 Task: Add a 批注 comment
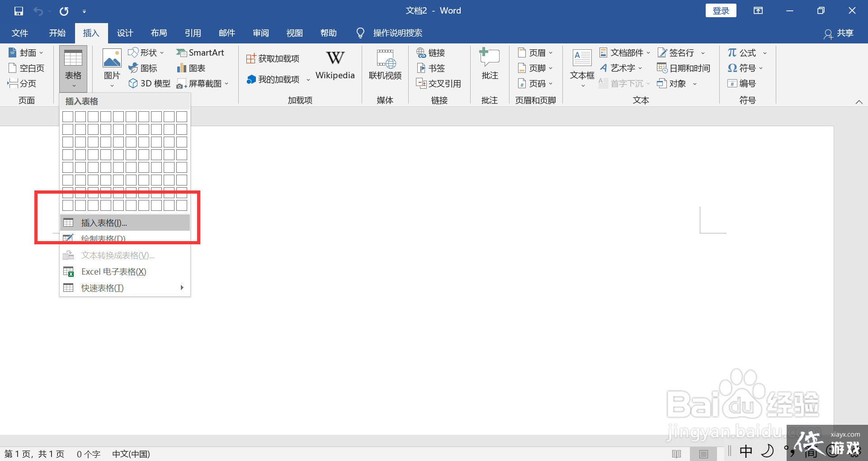click(490, 64)
